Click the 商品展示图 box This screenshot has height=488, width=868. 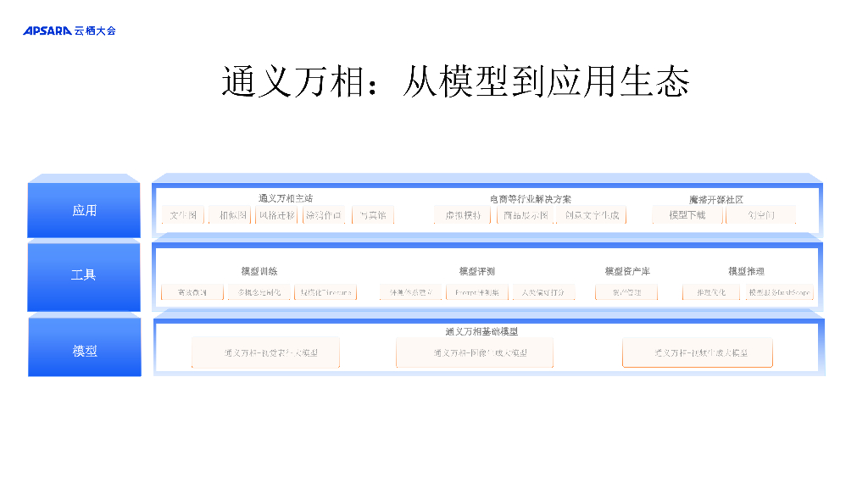click(x=526, y=215)
